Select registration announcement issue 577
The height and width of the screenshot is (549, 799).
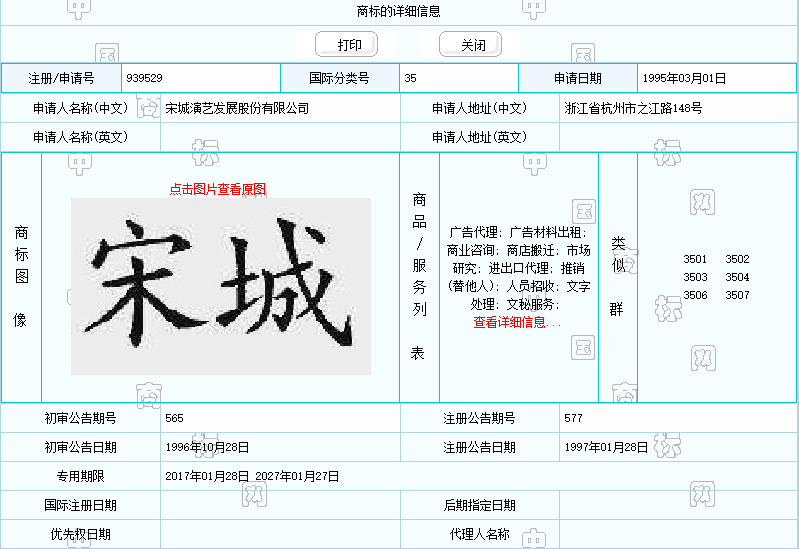tap(573, 418)
